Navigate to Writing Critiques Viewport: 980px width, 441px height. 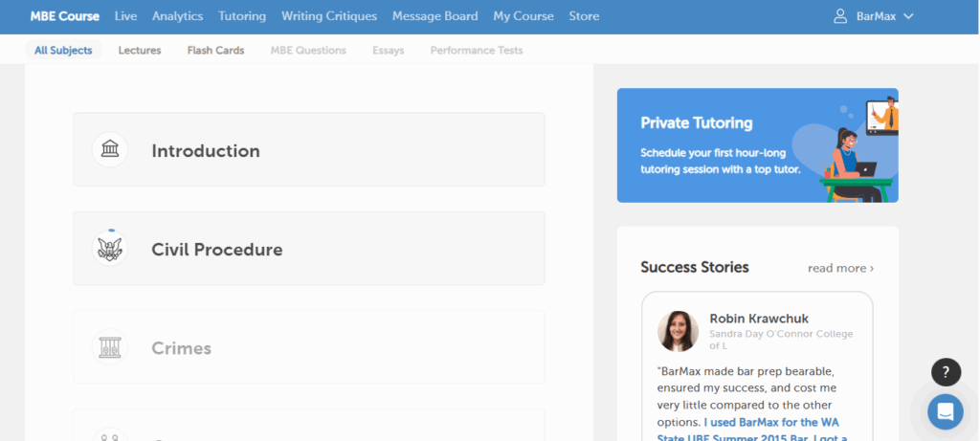coord(329,16)
